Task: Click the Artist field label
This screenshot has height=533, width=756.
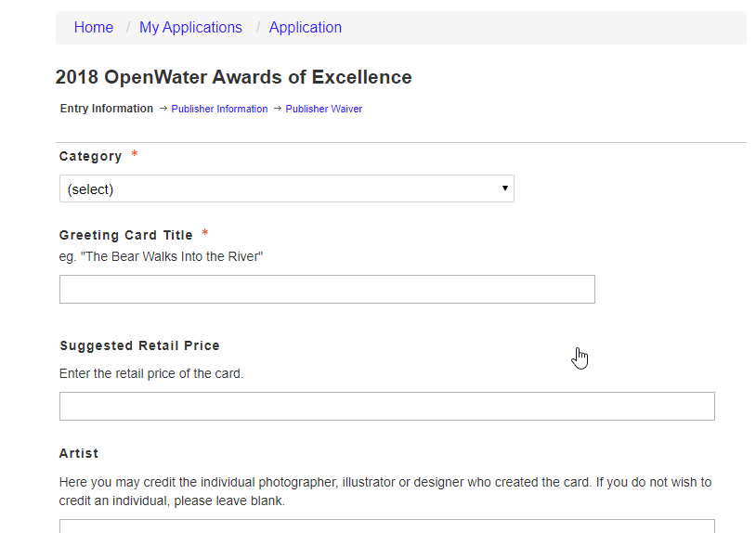Action: 79,453
